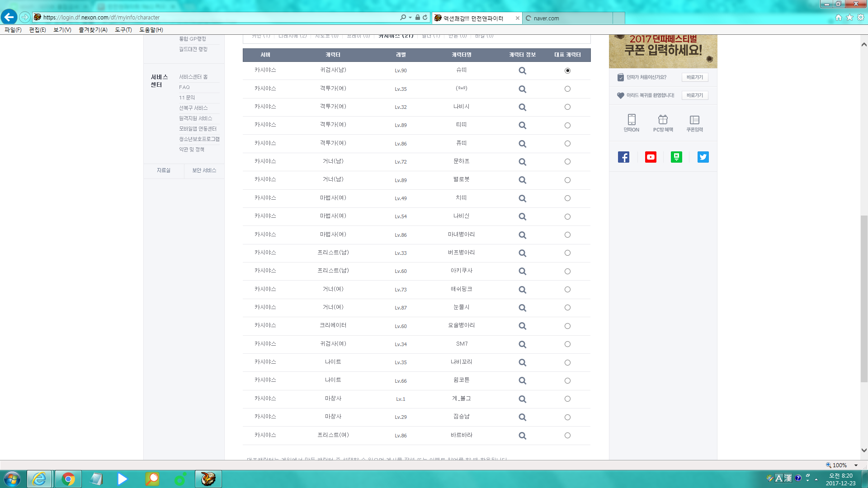Click the Twitter social icon
868x488 pixels.
coord(703,157)
